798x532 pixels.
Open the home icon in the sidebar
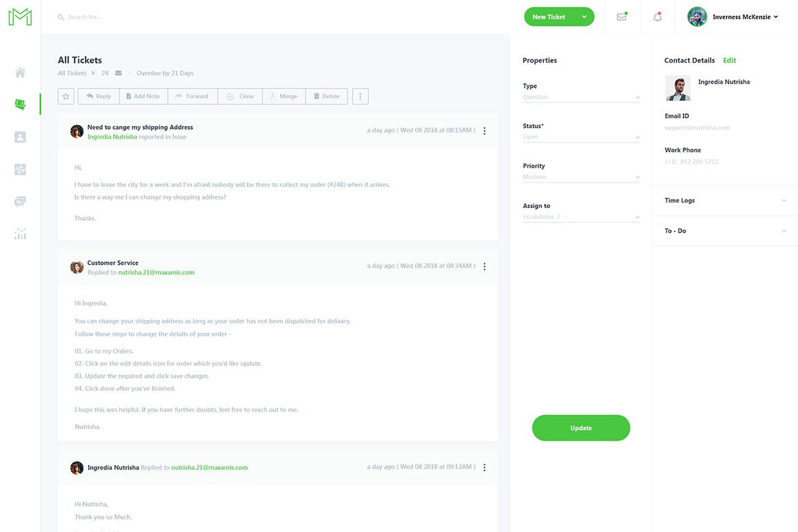20,73
